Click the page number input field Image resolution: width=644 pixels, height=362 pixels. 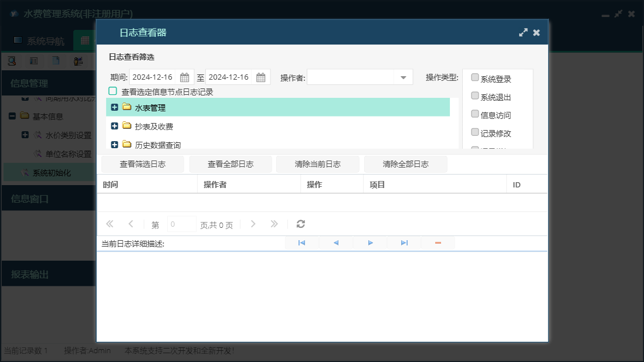point(182,224)
